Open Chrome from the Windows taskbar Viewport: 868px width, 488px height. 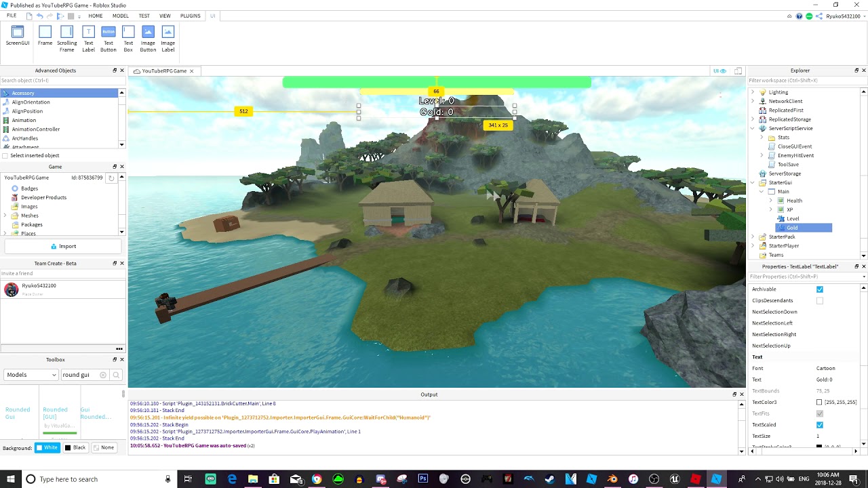click(x=317, y=479)
